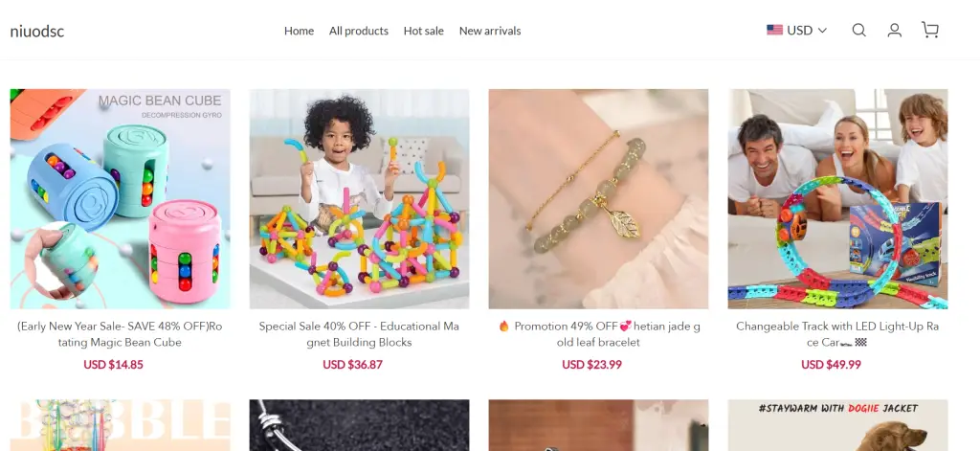Viewport: 980px width, 451px height.
Task: View Magnet Building Blocks product image
Action: point(359,198)
